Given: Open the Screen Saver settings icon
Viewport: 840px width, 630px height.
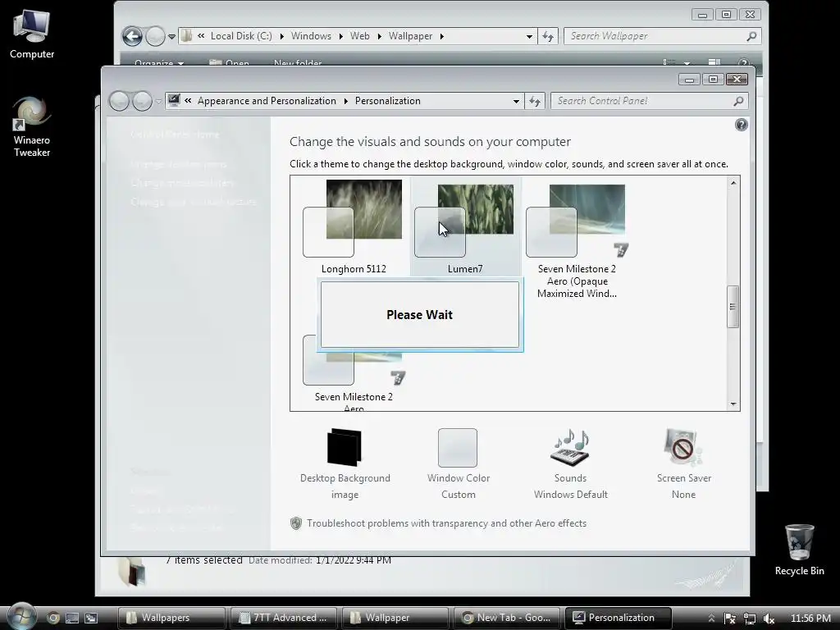Looking at the screenshot, I should 683,447.
